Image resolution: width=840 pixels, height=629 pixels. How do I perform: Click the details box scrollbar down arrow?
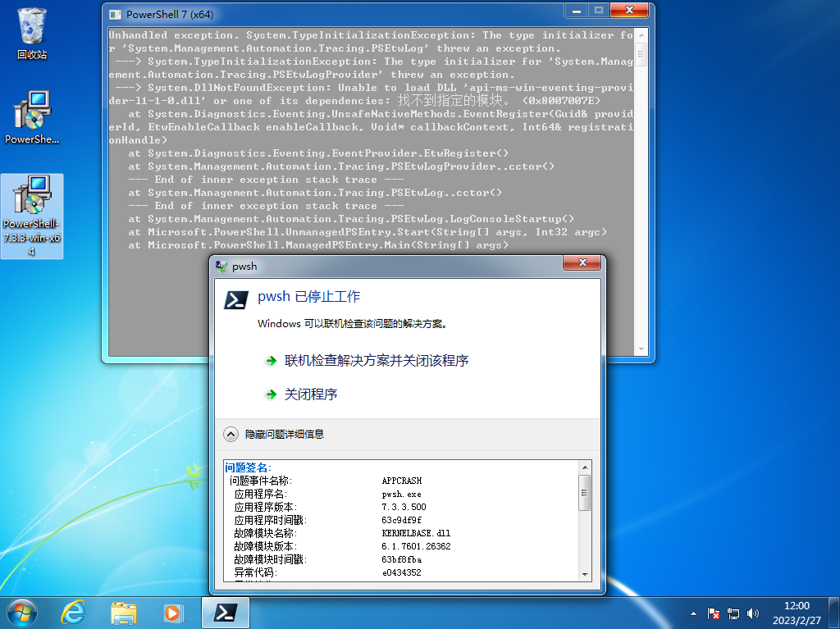point(585,574)
